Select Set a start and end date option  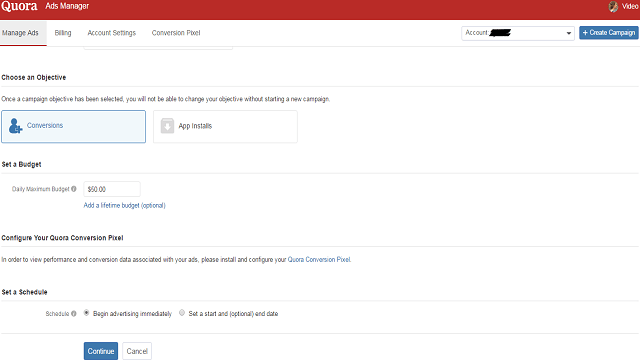tap(182, 313)
